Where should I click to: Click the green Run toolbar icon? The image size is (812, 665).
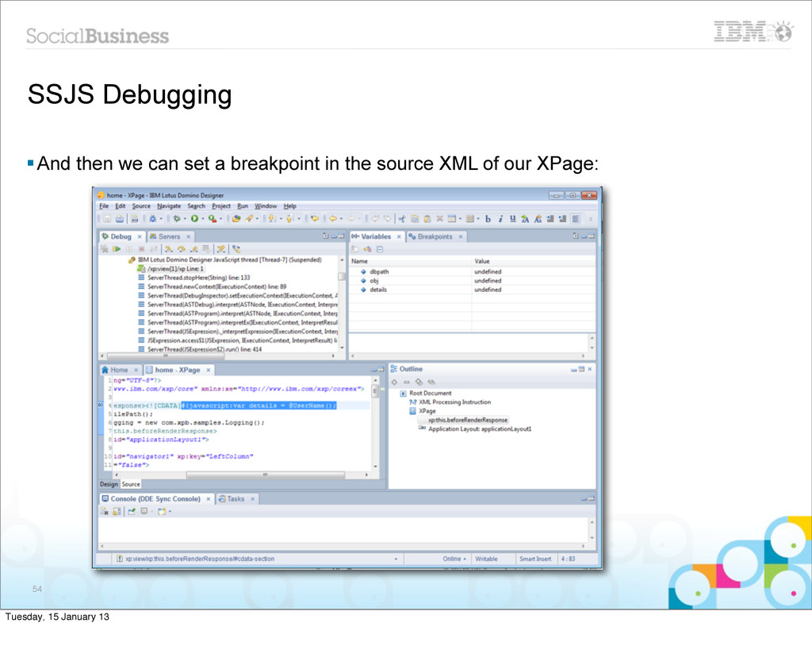194,219
